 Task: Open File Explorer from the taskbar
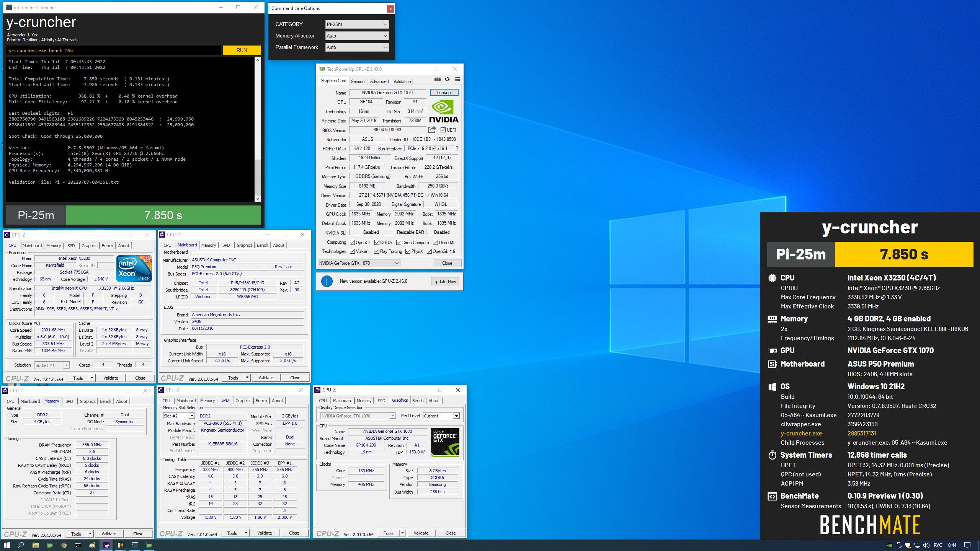tap(35, 545)
